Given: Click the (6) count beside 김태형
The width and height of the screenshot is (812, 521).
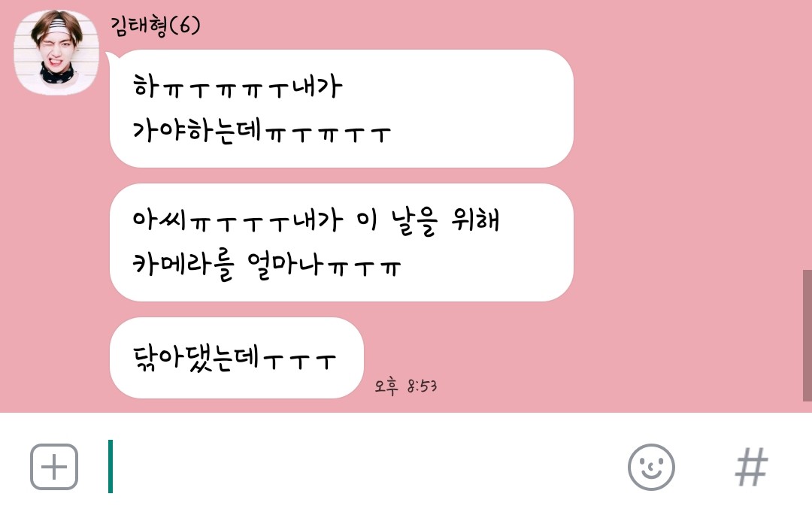Looking at the screenshot, I should pos(185,25).
